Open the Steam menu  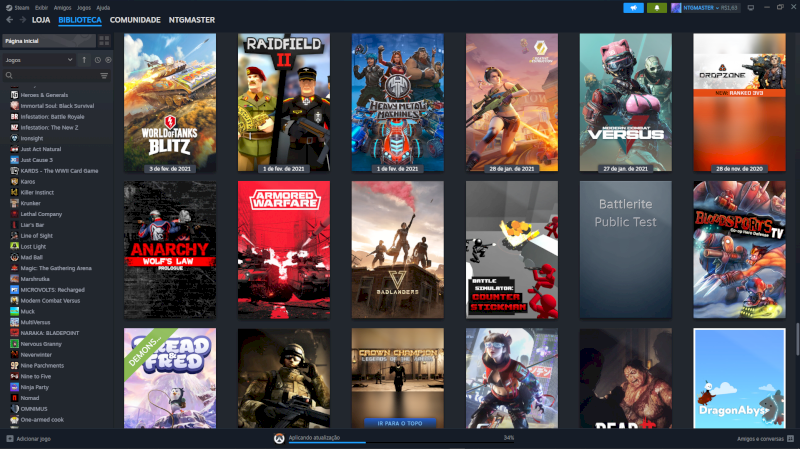click(21, 8)
